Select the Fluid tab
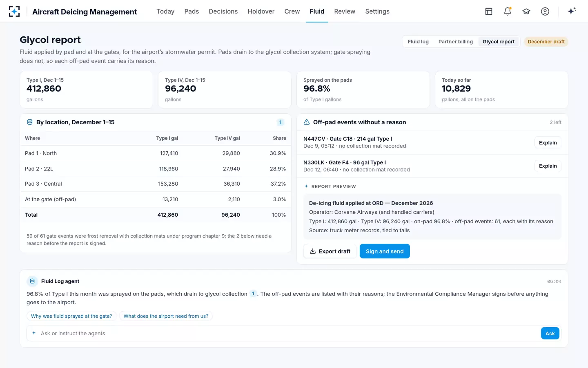The height and width of the screenshot is (368, 588). [x=317, y=11]
